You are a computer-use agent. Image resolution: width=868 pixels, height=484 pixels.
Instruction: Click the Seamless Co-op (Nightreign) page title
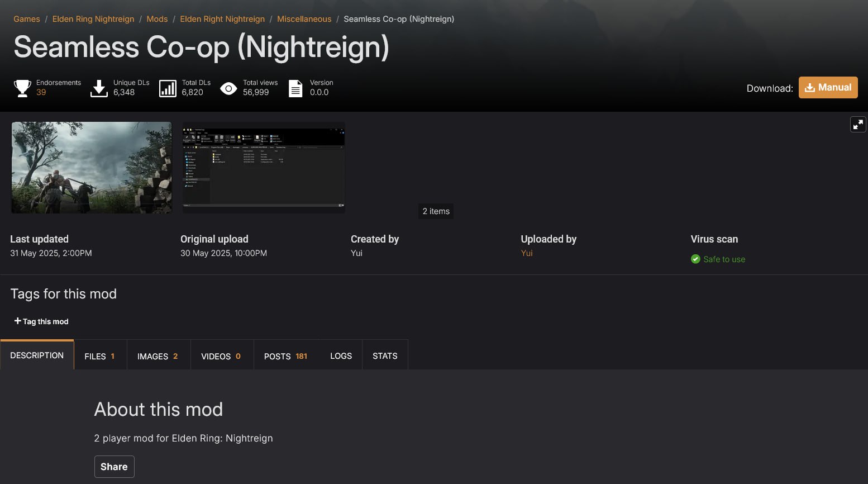pyautogui.click(x=201, y=48)
